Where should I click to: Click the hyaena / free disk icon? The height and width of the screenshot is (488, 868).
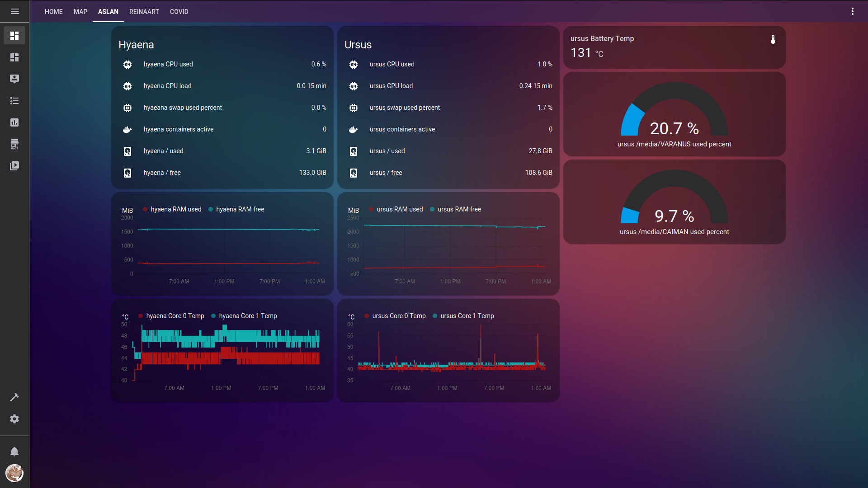click(127, 173)
